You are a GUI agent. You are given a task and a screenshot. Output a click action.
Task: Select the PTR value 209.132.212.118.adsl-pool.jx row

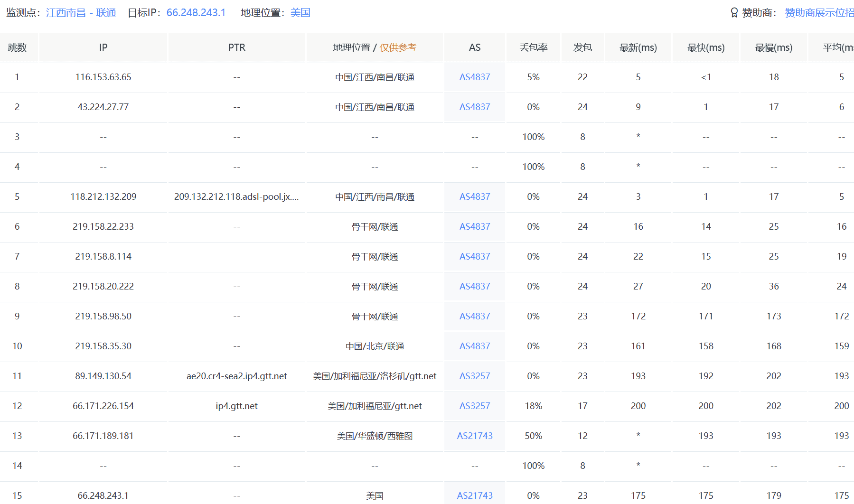click(236, 196)
